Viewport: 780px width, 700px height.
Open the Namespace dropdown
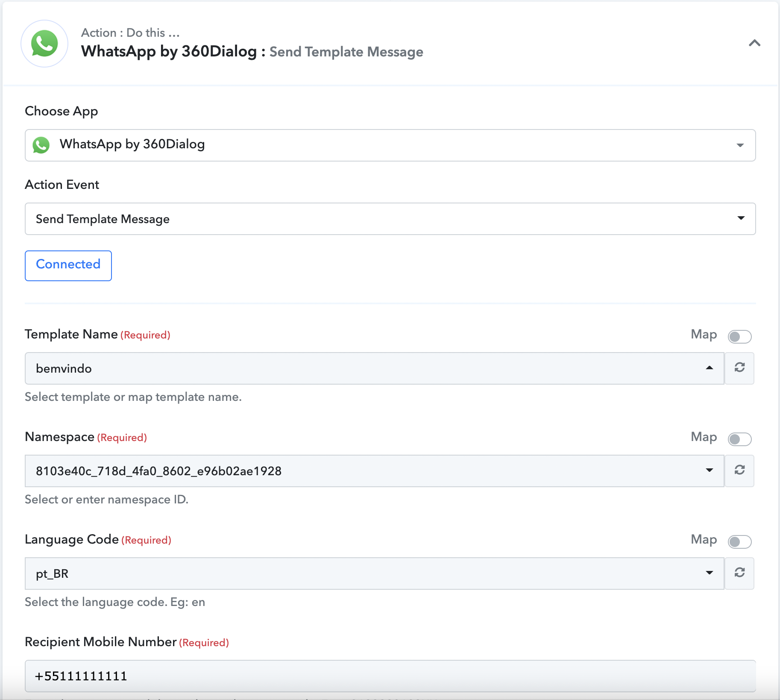tap(375, 471)
